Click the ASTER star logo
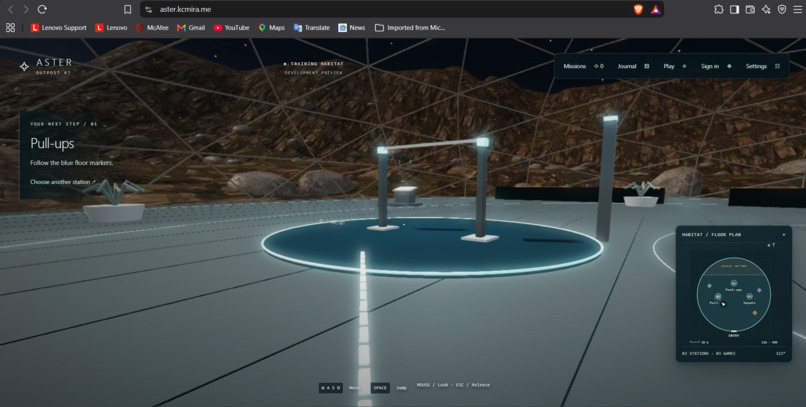This screenshot has height=407, width=806. tap(24, 66)
